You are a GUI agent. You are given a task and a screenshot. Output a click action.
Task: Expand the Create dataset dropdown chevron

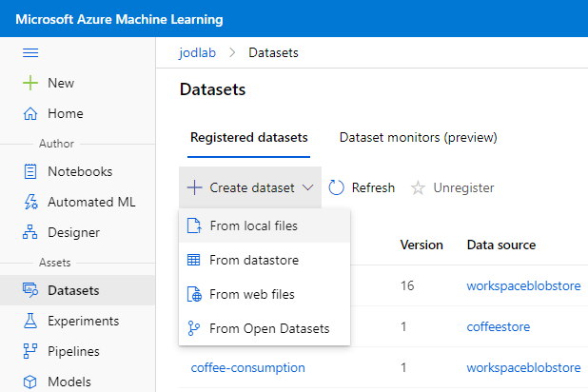coord(307,188)
